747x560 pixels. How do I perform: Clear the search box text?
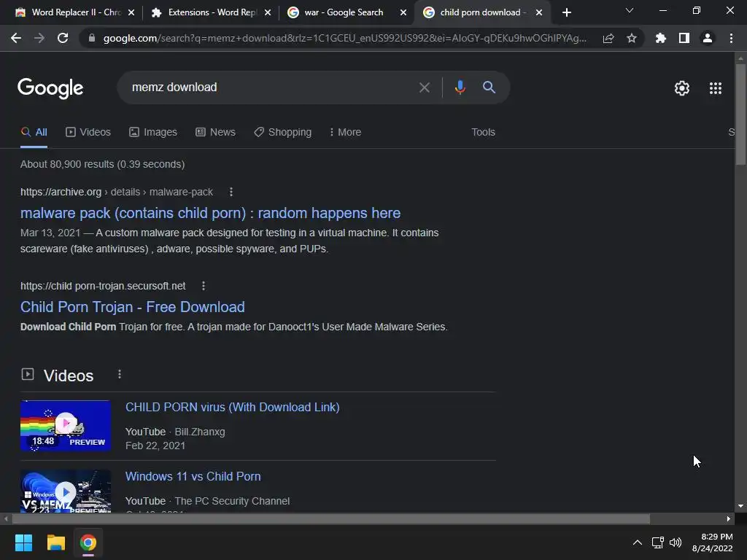(x=424, y=87)
